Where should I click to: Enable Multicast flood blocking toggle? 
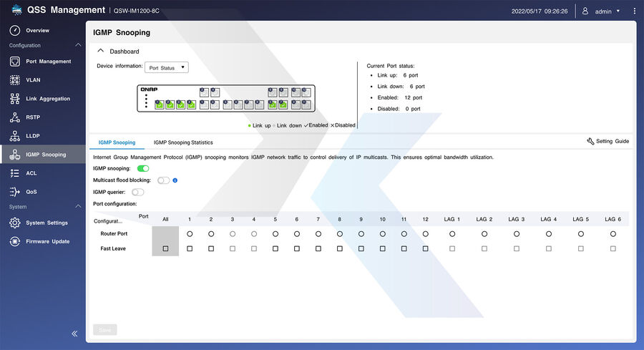click(164, 180)
